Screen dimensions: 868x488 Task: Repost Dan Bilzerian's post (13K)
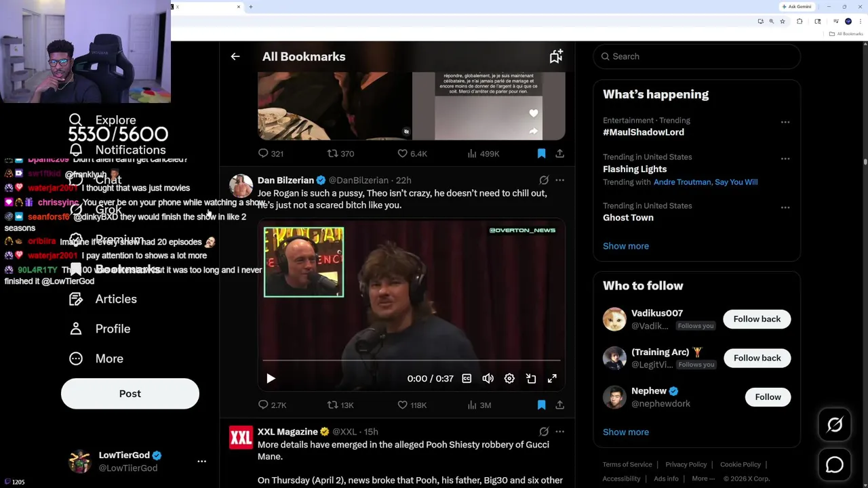[340, 405]
